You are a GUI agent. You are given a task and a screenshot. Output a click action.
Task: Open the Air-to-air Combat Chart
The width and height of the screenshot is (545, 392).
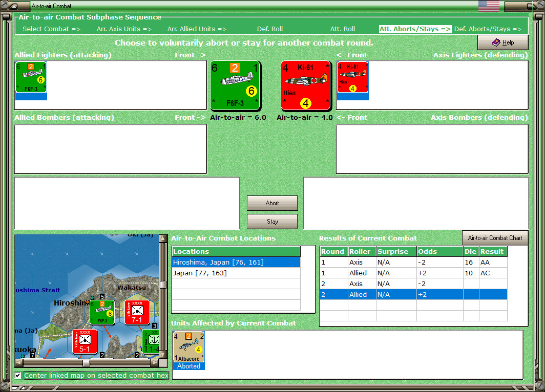tap(495, 238)
